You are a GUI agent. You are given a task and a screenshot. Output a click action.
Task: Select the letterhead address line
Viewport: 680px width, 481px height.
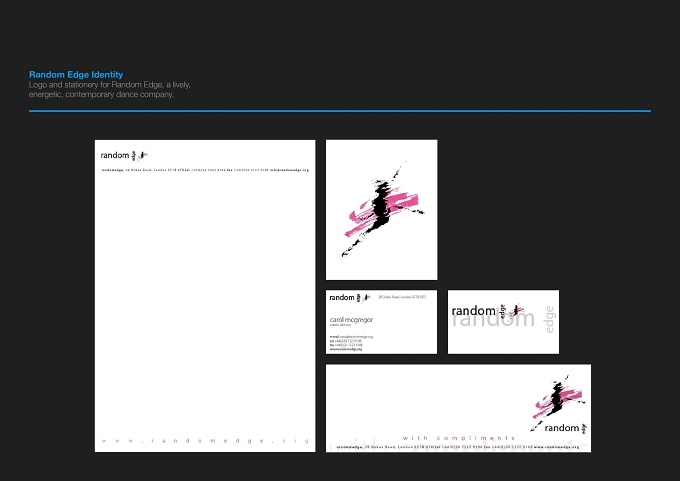click(205, 170)
